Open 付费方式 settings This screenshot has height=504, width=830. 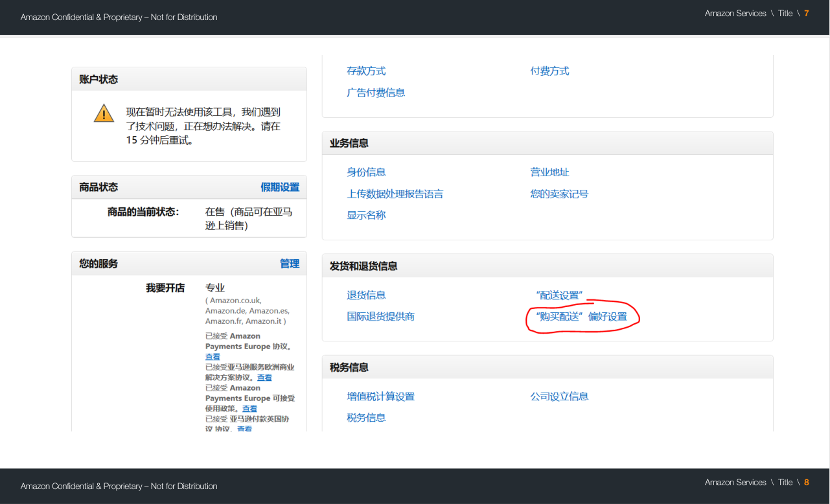(x=549, y=71)
